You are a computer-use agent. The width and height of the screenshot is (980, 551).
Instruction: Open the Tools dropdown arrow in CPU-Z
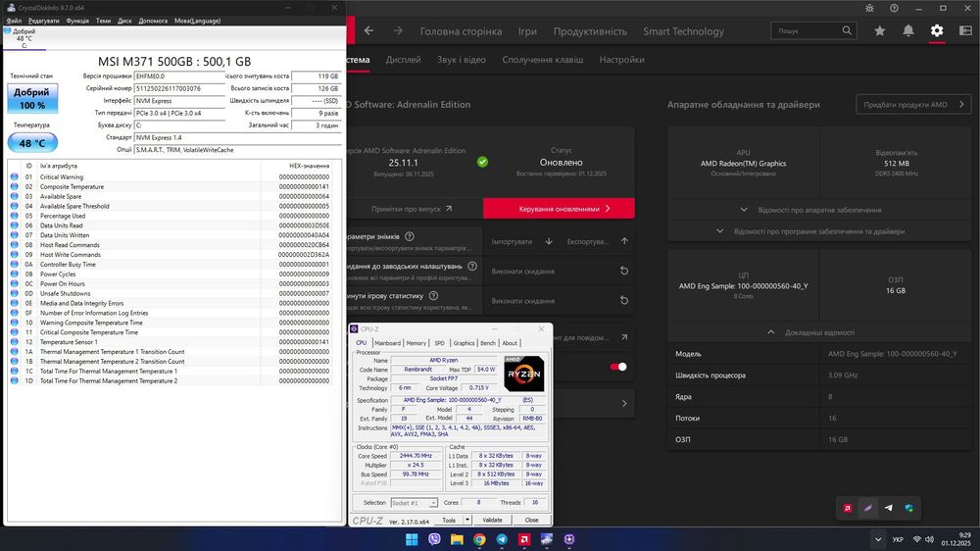[x=466, y=520]
